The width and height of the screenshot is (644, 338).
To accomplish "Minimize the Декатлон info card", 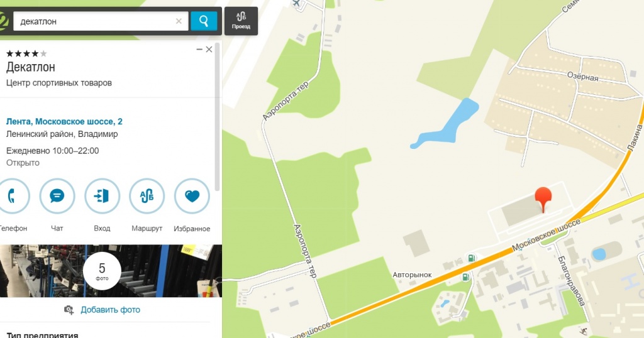I will point(199,49).
